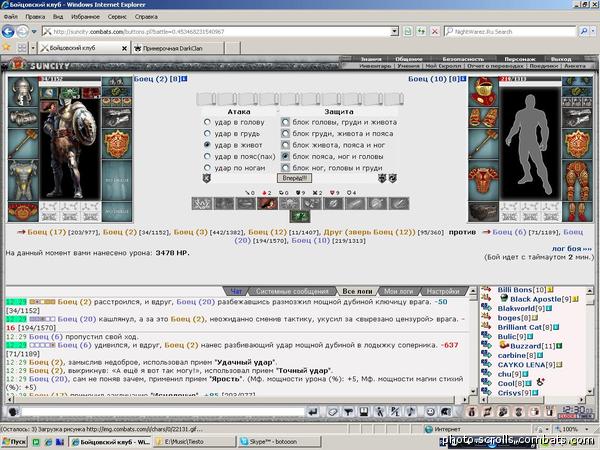Image resolution: width=600 pixels, height=450 pixels.
Task: Click the orange shield emblem on the opponent panel
Action: point(577,144)
